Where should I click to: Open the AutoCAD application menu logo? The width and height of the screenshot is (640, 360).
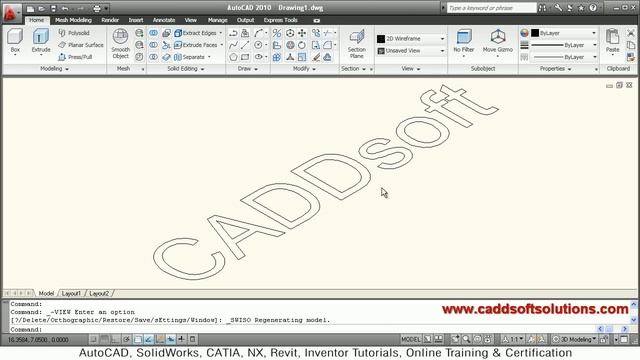pos(11,12)
